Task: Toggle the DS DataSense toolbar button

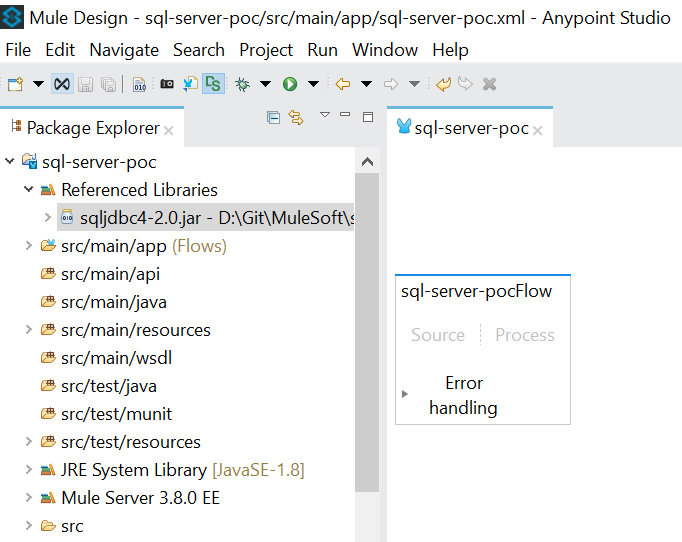Action: click(x=213, y=84)
